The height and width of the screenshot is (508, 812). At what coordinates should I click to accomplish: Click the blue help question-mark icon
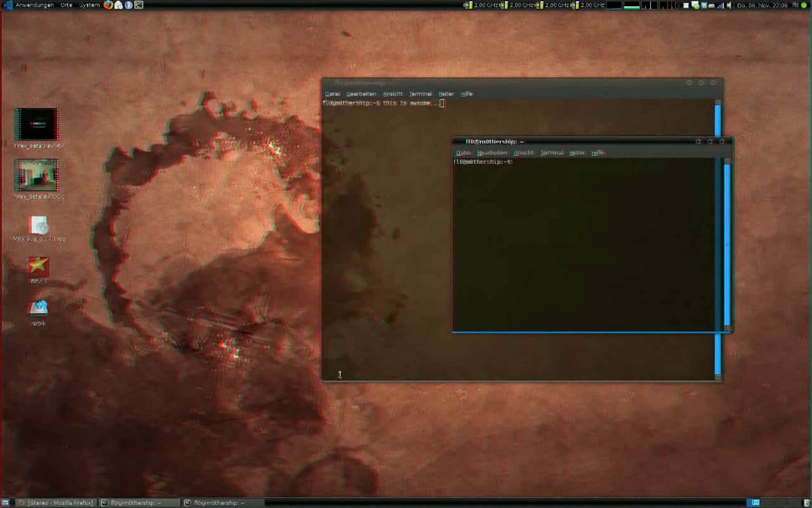pos(129,5)
